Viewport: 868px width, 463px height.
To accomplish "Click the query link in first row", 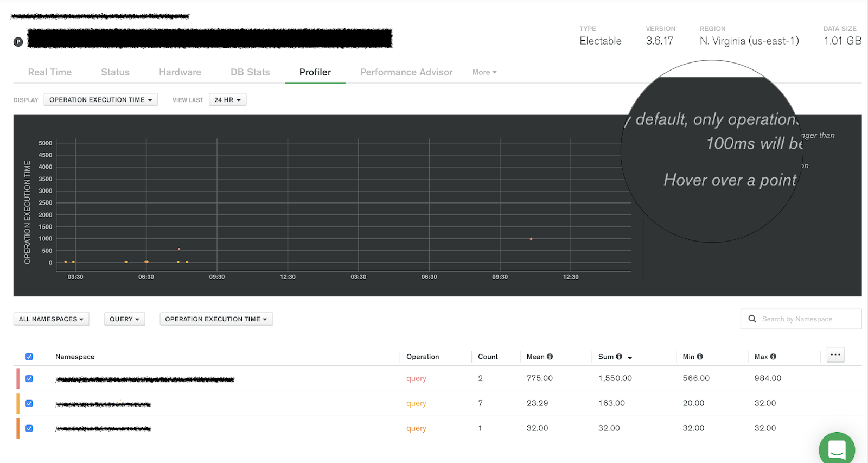I will [416, 378].
